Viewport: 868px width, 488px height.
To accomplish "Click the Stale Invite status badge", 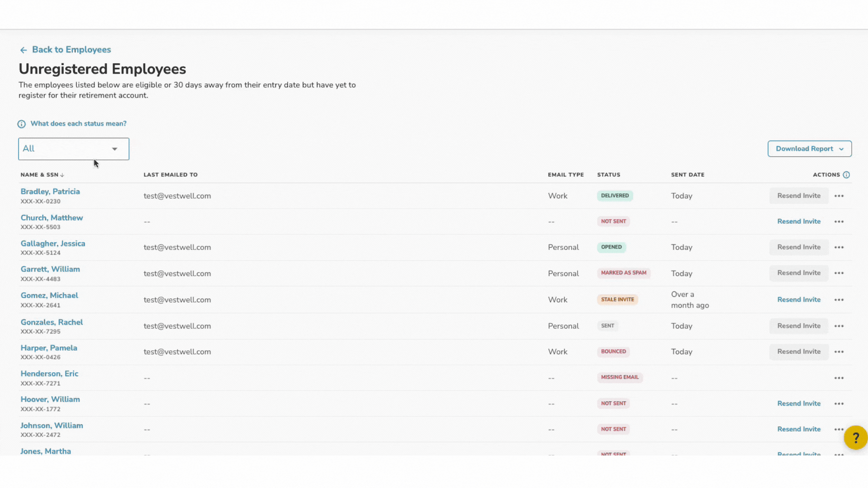I will (617, 300).
